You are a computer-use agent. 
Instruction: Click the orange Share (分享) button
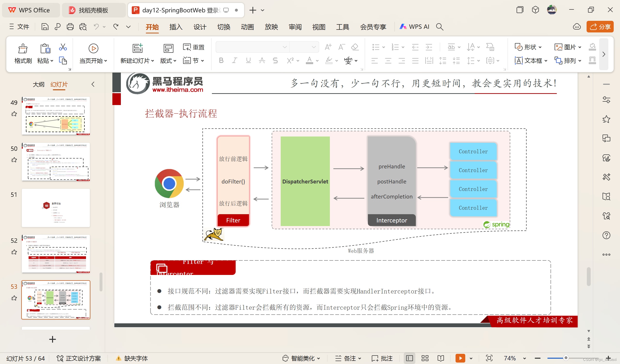tap(600, 27)
